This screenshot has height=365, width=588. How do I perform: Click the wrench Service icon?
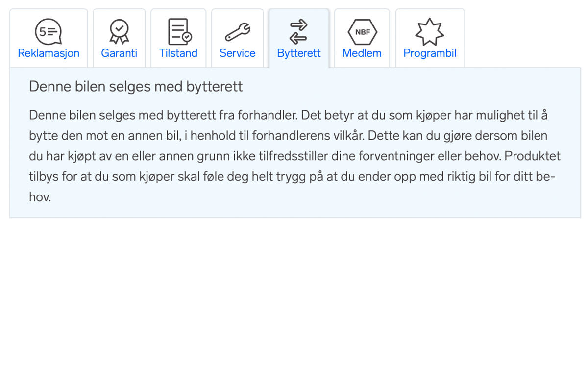[x=238, y=32]
